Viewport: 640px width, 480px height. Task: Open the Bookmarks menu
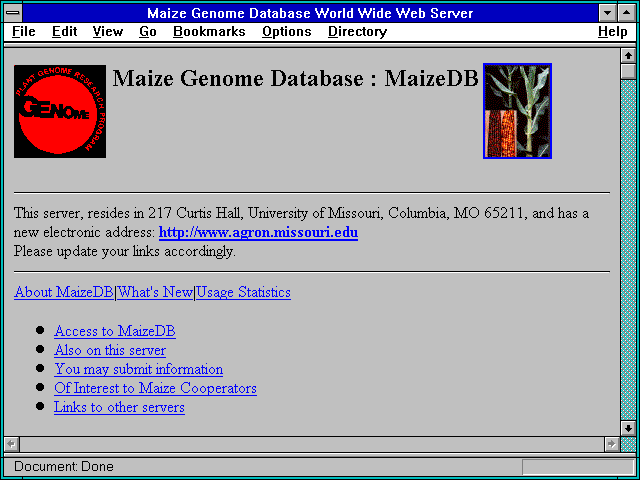[x=209, y=31]
